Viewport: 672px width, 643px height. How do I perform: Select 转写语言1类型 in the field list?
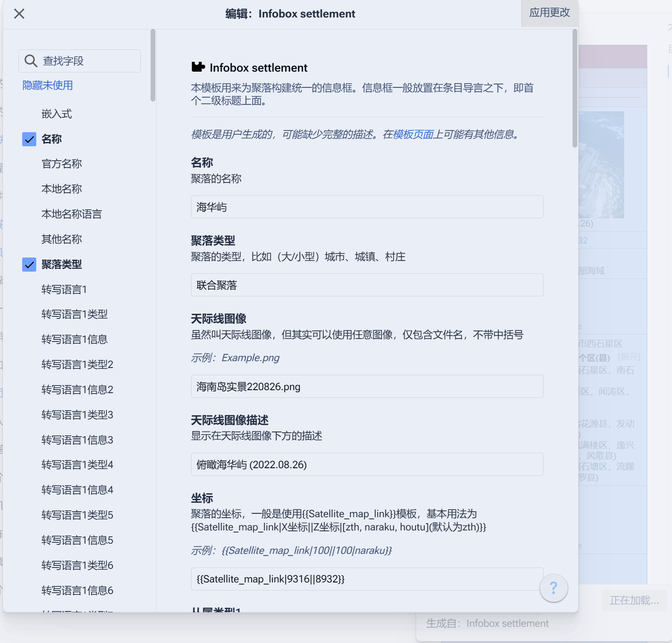coord(75,314)
